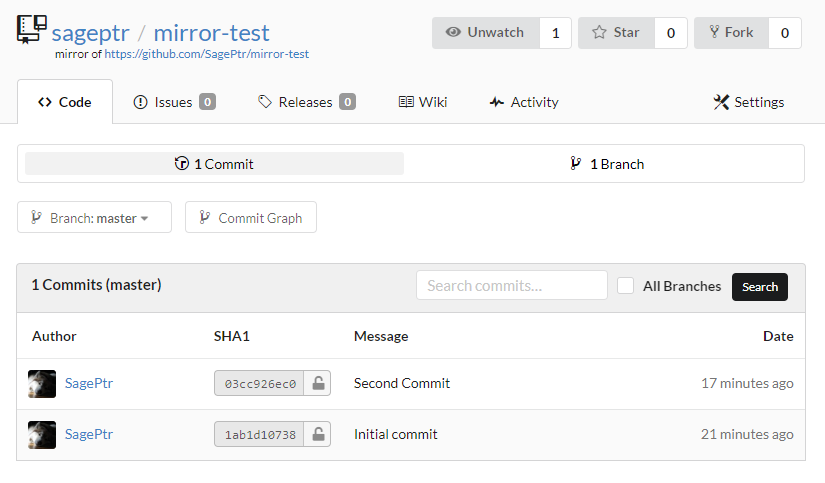Image resolution: width=825 pixels, height=483 pixels.
Task: Click the repository mirror icon beside sageptr
Action: (x=32, y=29)
